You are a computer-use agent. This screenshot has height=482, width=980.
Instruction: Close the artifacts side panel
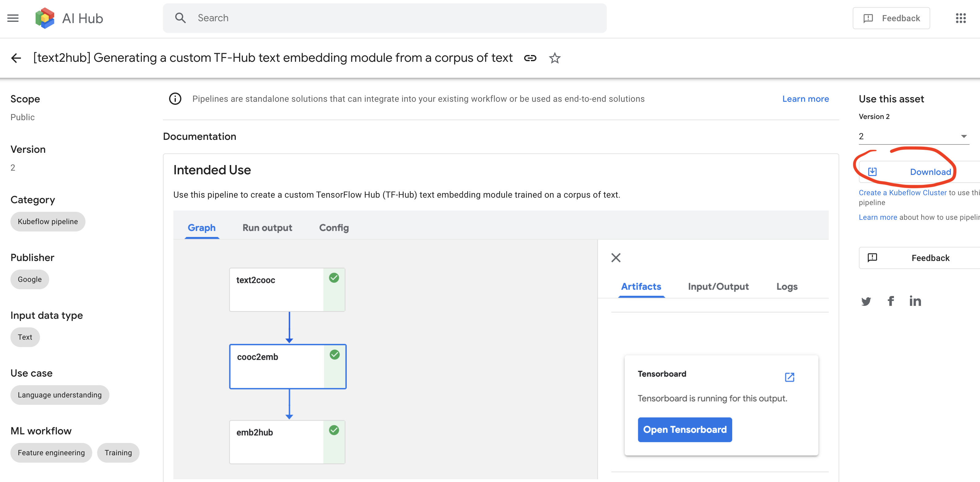[x=616, y=258]
